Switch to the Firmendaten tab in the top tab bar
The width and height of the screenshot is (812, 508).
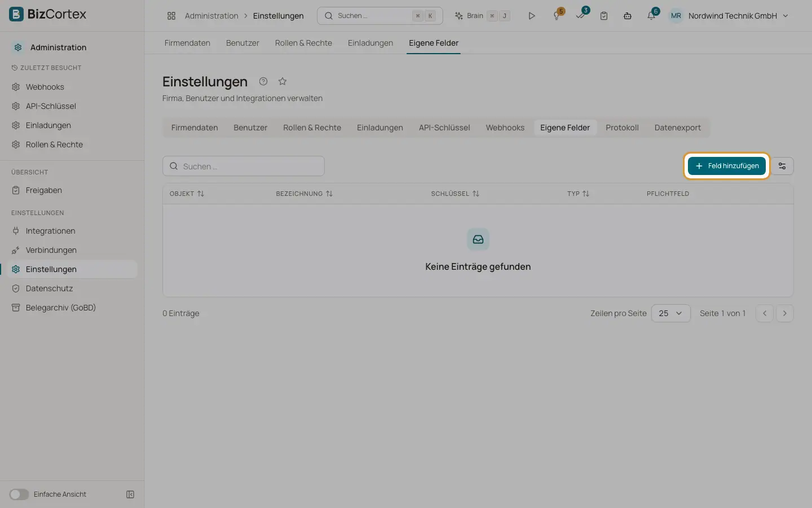coord(187,43)
